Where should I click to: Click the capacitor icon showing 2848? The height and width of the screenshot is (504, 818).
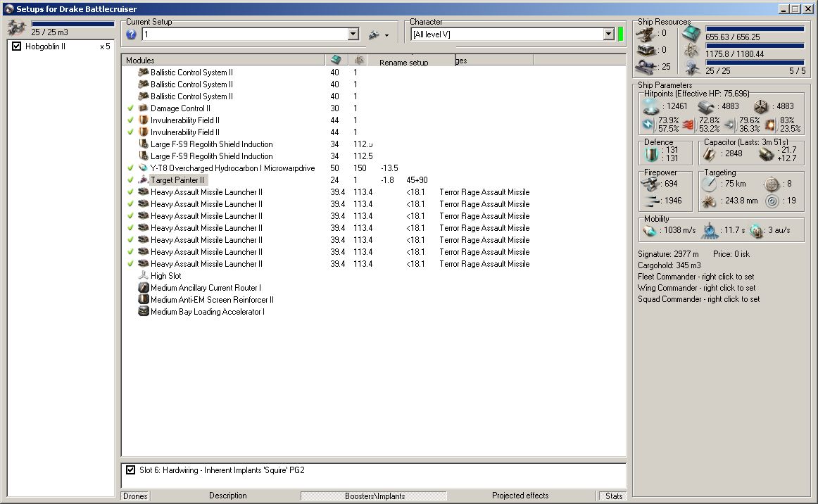(710, 154)
